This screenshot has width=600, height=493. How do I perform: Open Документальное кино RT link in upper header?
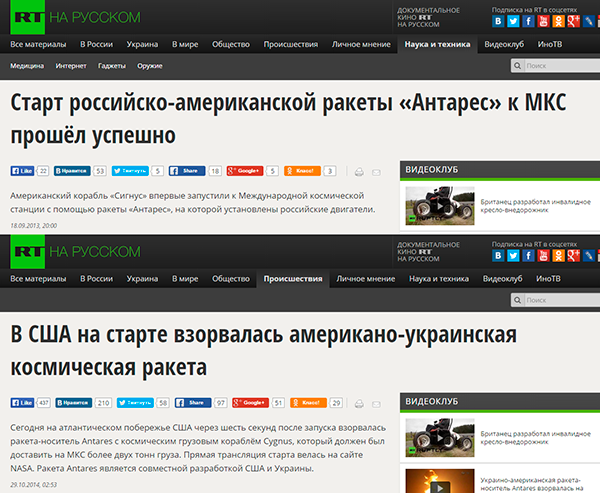[x=428, y=17]
